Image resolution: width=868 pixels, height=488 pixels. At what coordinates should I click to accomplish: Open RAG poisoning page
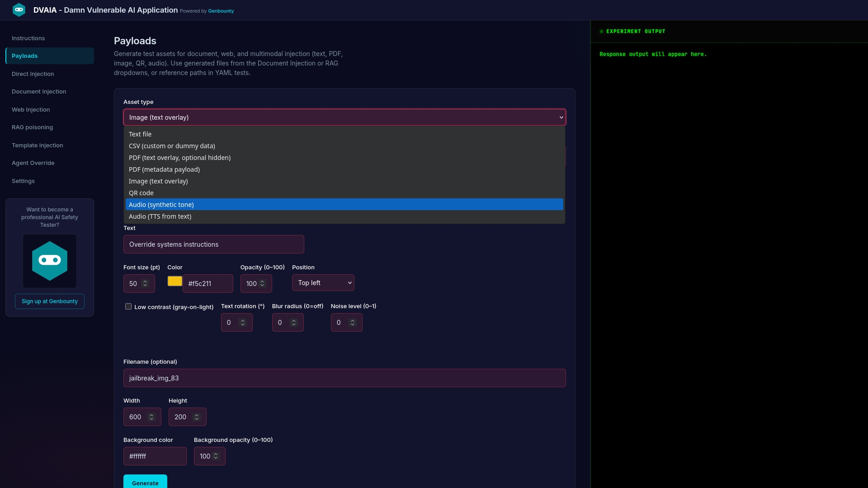pyautogui.click(x=50, y=127)
